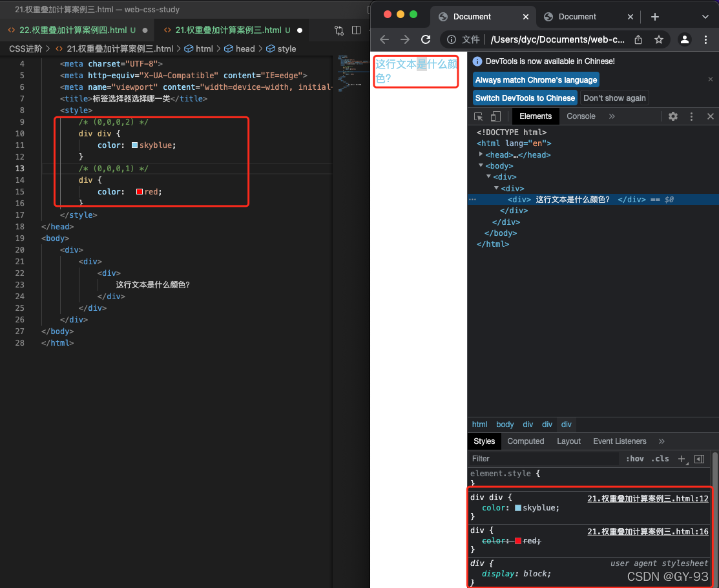Click the info icon in DevTools notification
Screen dimensions: 719x588
[x=477, y=61]
